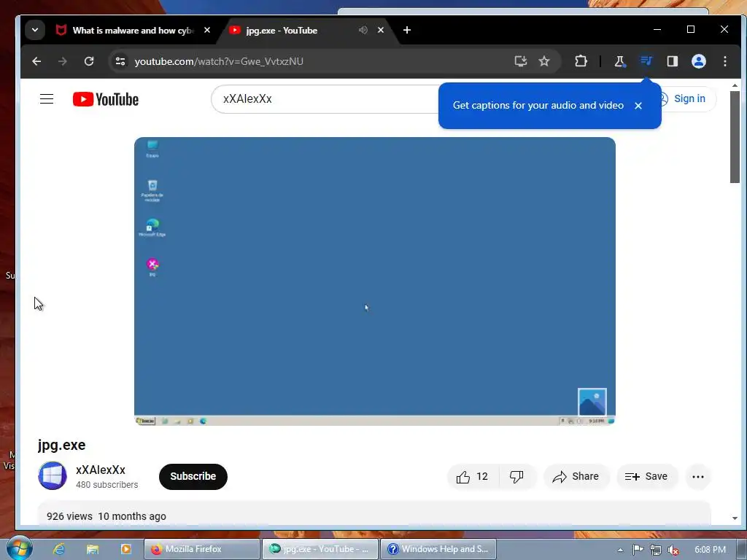
Task: Open the network tray icon
Action: pos(656,550)
